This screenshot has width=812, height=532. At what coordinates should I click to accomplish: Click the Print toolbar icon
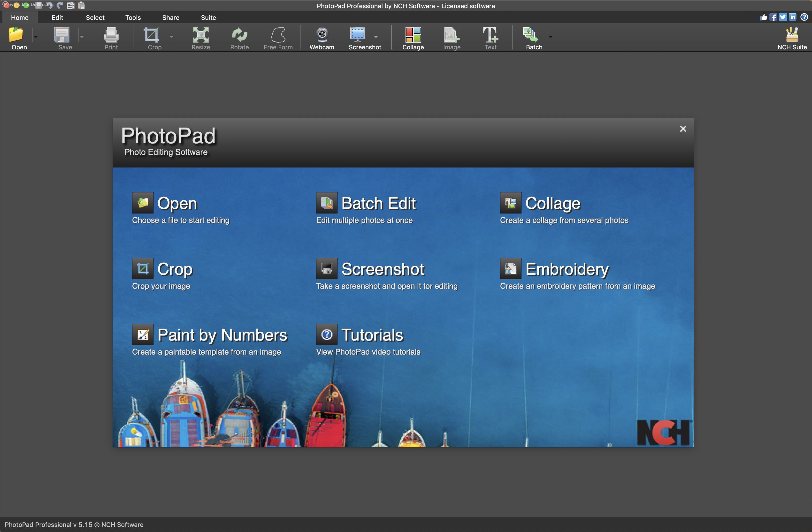(x=111, y=34)
